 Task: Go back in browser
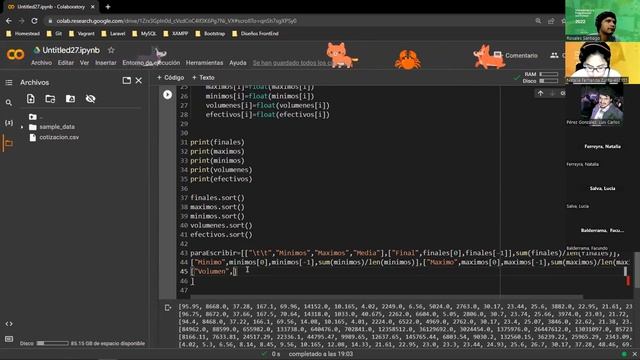(9, 21)
